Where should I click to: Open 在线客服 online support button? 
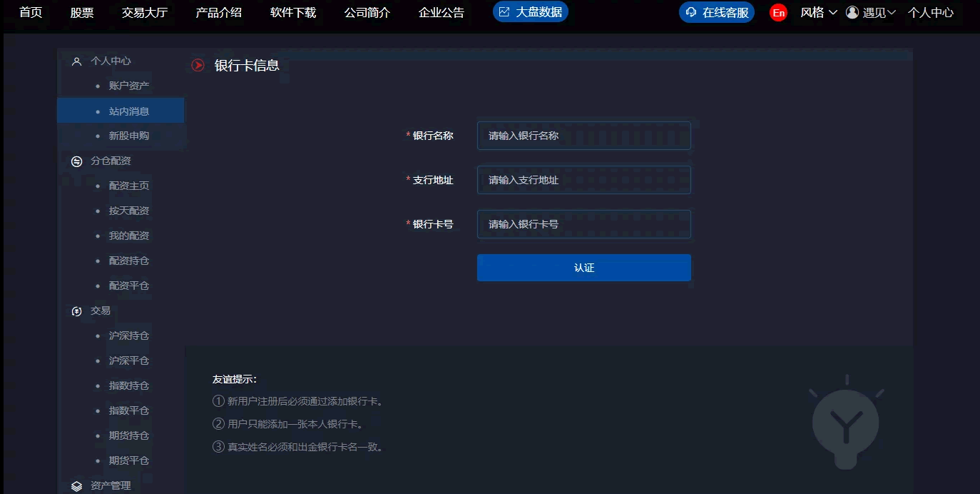click(717, 12)
